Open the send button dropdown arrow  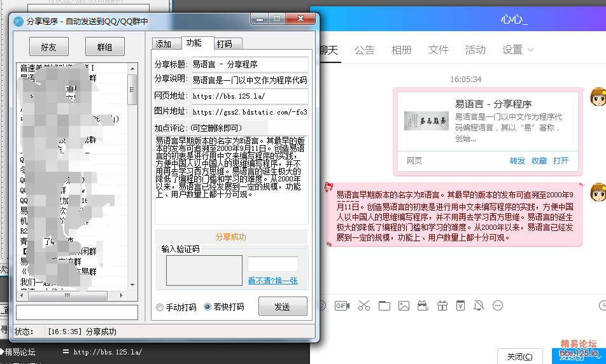(x=596, y=356)
